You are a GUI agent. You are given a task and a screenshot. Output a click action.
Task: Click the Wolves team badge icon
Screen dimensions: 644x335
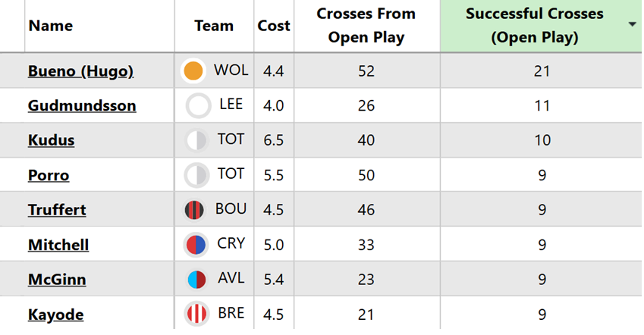194,71
